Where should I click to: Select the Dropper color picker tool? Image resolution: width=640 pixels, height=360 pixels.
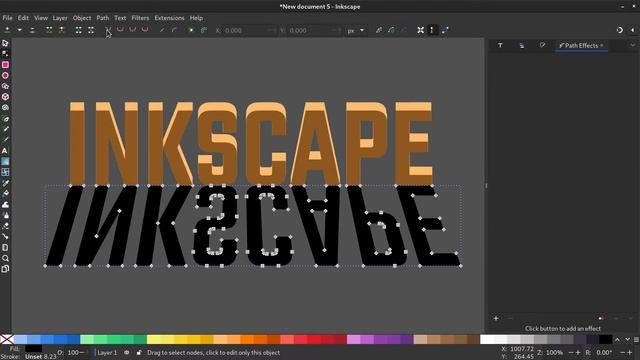click(x=5, y=183)
